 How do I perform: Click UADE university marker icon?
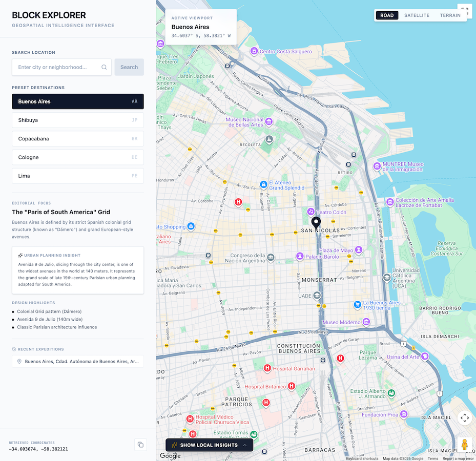point(317,295)
